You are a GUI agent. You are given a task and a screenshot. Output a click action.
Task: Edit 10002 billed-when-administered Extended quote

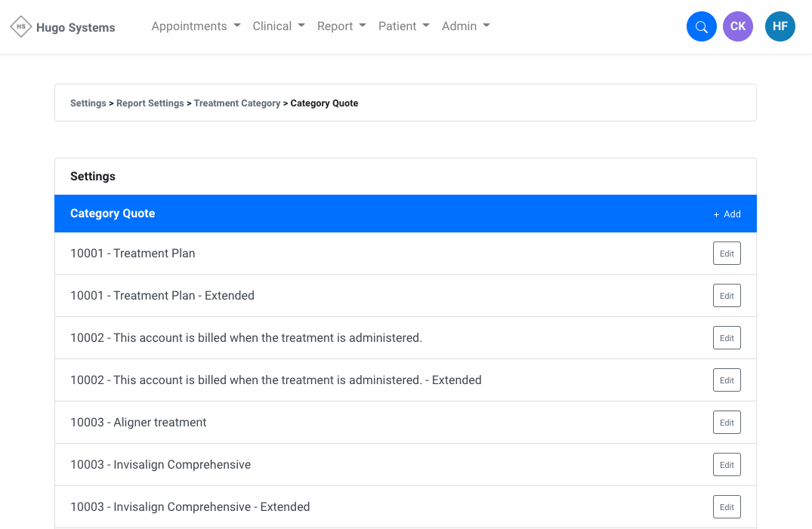click(x=727, y=380)
